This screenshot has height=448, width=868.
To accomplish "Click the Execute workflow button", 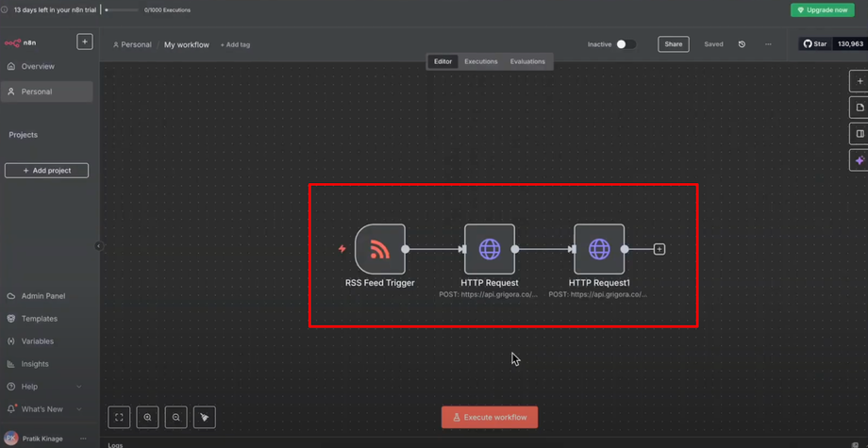I will coord(490,417).
